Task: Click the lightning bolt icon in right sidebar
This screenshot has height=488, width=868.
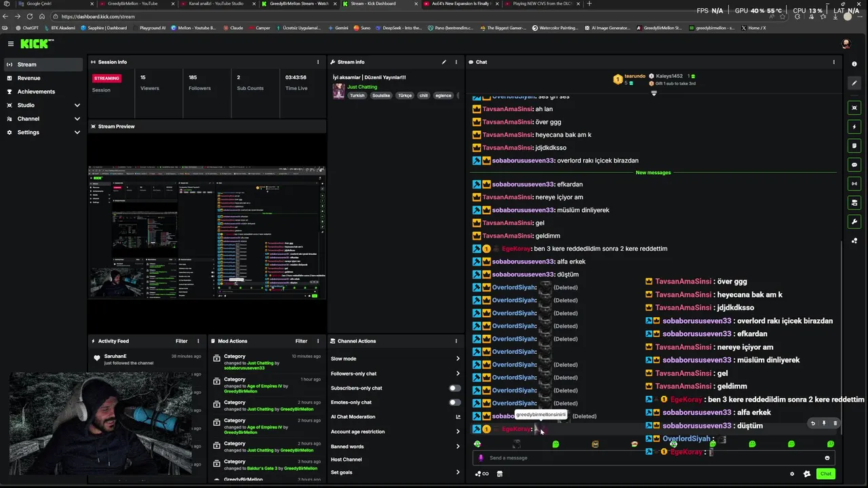Action: pos(854,127)
